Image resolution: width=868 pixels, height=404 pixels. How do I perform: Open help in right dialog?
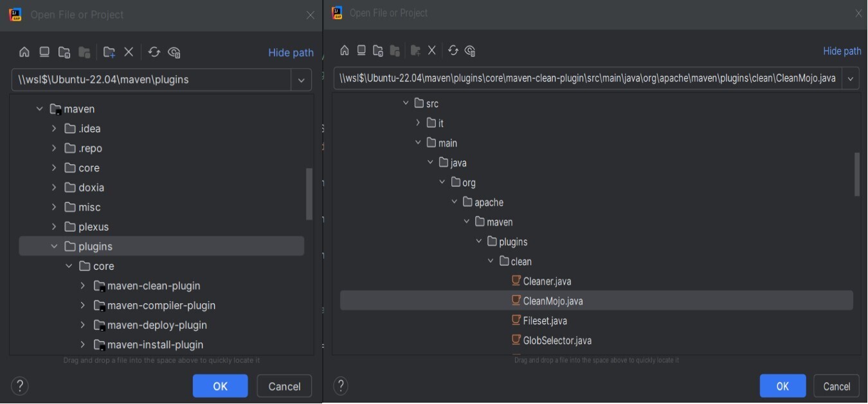point(341,386)
